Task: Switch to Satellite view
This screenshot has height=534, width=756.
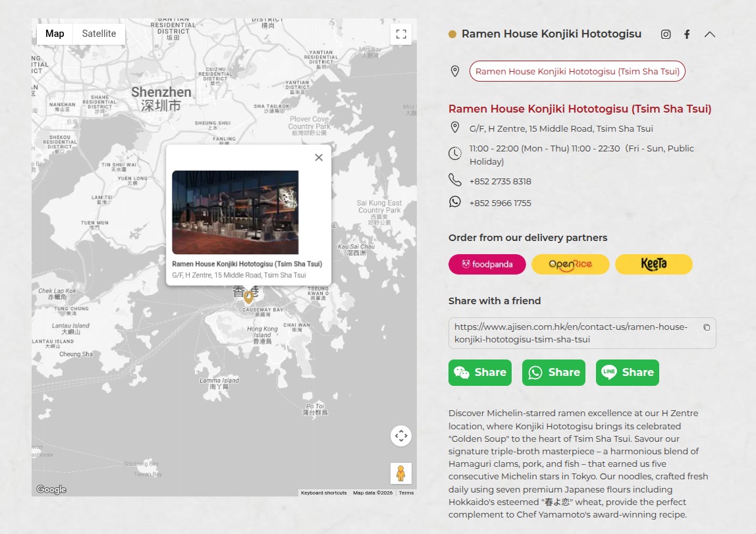Action: point(99,34)
